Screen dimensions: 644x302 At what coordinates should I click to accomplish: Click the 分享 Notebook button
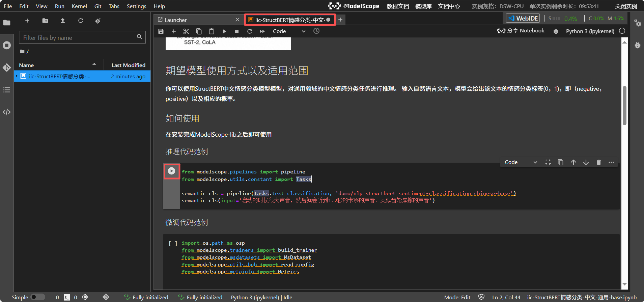click(x=521, y=31)
